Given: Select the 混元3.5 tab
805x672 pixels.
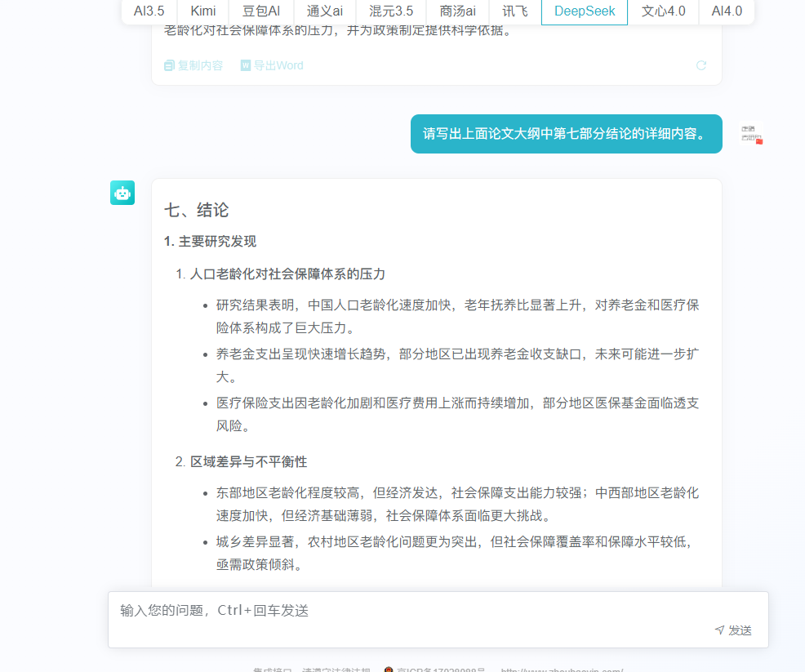Looking at the screenshot, I should (391, 11).
